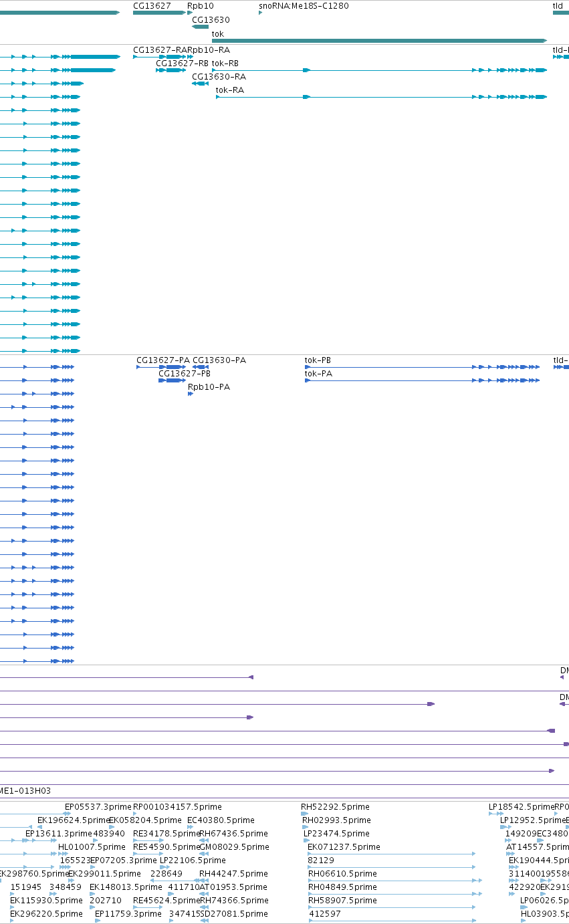569x924 pixels.
Task: Select the CG13627-PB protein feature
Action: pos(172,380)
